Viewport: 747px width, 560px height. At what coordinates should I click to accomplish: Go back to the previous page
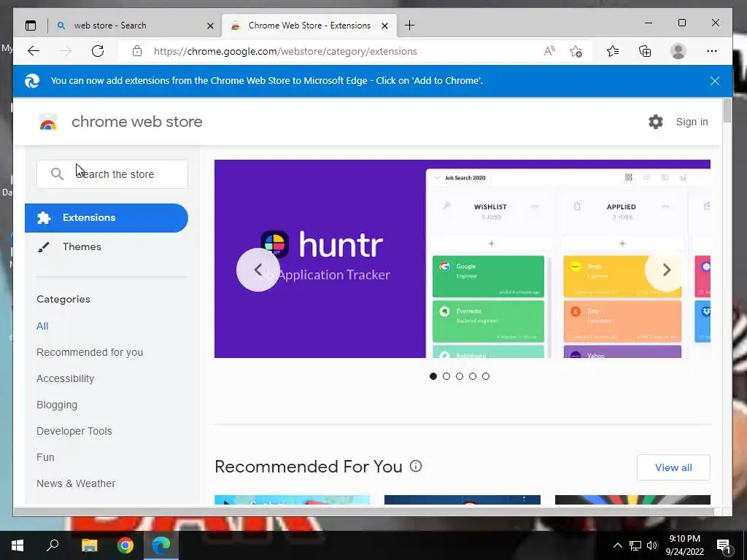click(34, 51)
